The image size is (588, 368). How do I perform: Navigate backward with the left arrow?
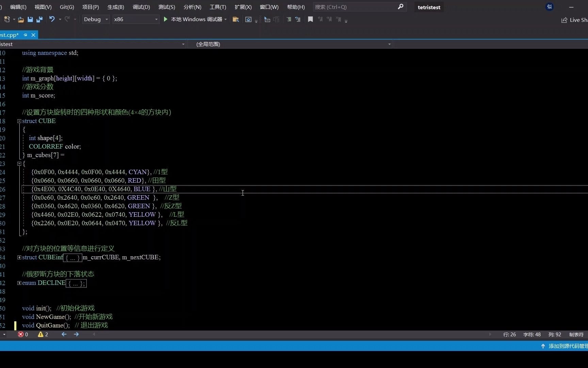pyautogui.click(x=64, y=334)
